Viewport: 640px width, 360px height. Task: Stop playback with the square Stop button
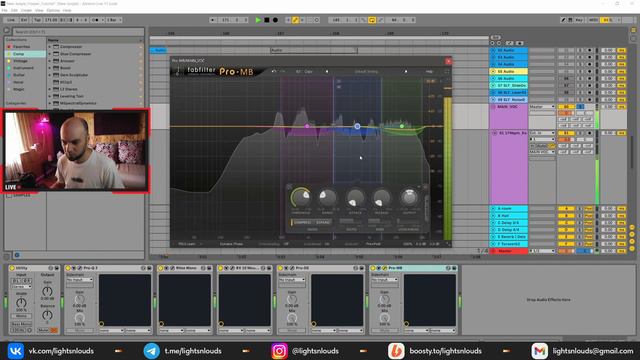click(x=267, y=20)
